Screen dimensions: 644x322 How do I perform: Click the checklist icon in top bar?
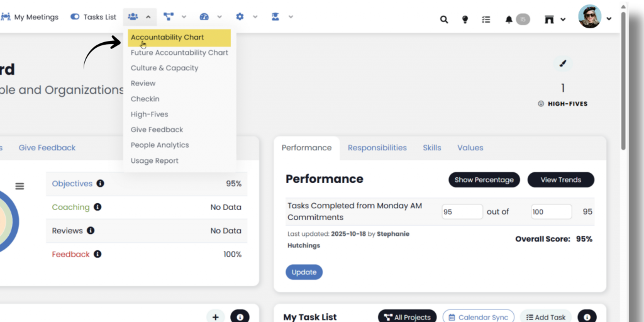[x=486, y=19]
